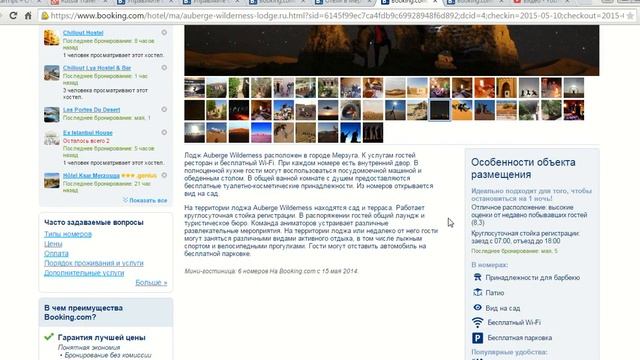Select the pink field under blue sky thumbnail
640x360 pixels.
point(261,133)
